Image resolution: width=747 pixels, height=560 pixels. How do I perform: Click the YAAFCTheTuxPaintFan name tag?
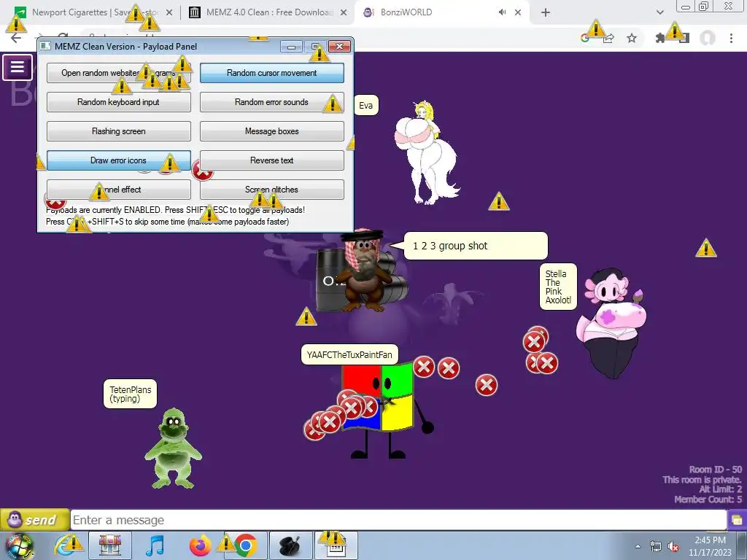[349, 355]
